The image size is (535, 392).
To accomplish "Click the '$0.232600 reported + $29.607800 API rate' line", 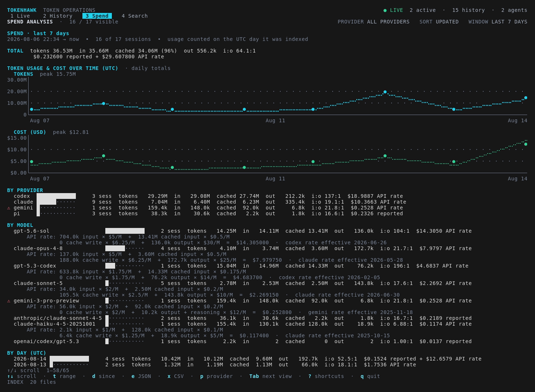I will point(98,57).
